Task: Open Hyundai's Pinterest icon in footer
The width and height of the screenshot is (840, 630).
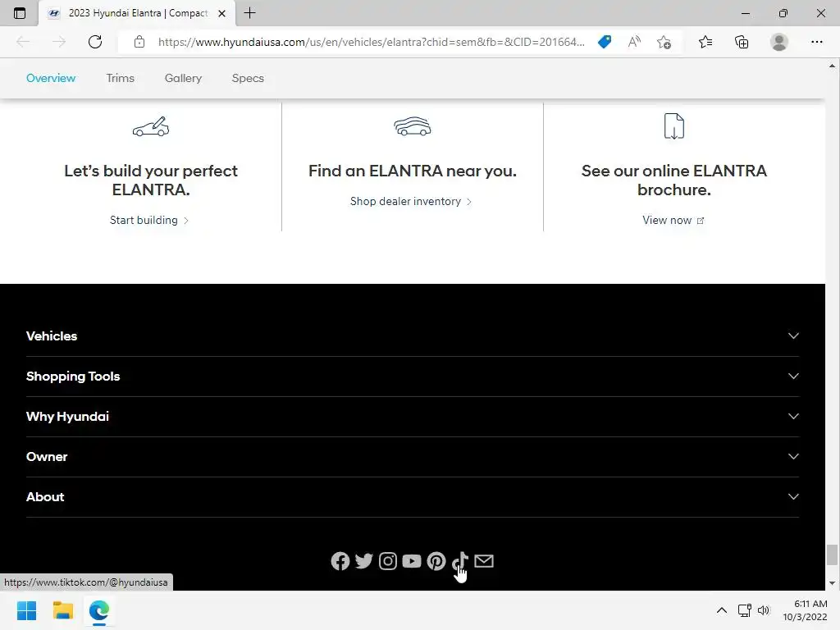Action: pyautogui.click(x=436, y=561)
